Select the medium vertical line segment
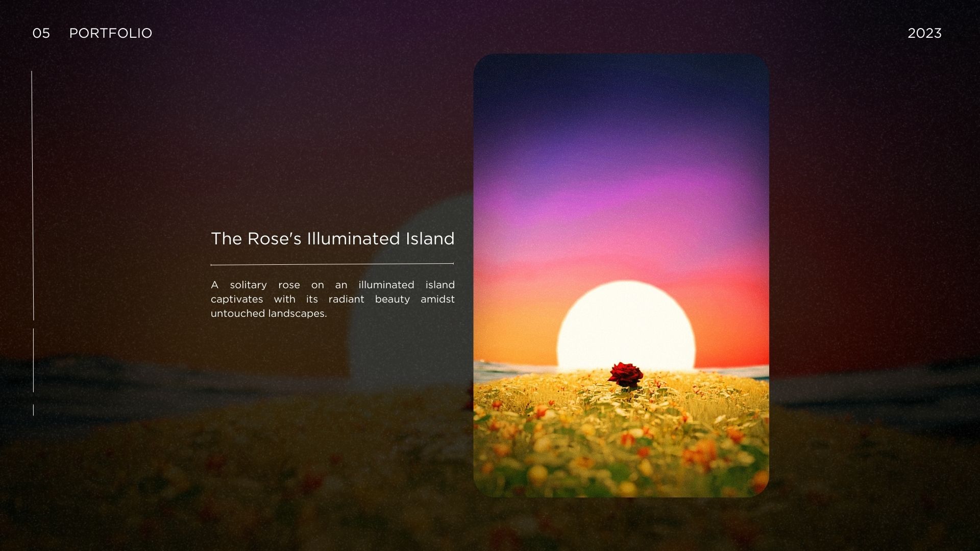 coord(33,360)
